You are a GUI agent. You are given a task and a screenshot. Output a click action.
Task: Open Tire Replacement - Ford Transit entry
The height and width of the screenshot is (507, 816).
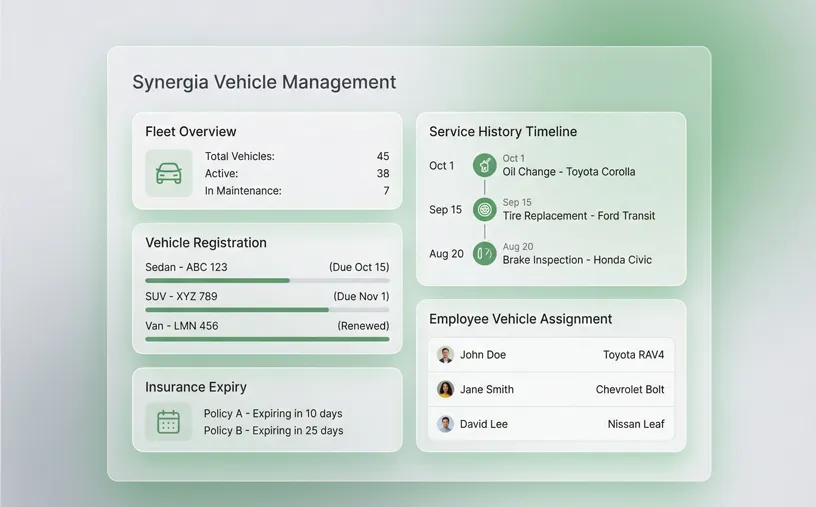tap(579, 216)
